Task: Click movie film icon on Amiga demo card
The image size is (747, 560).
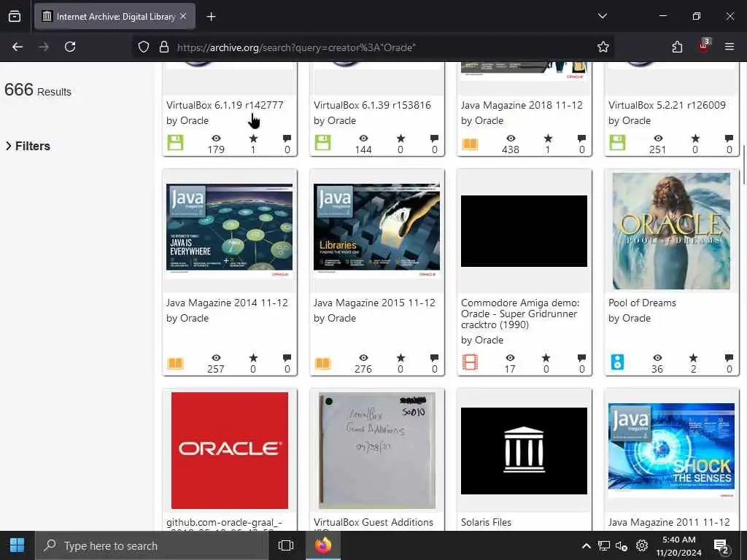Action: click(x=470, y=362)
